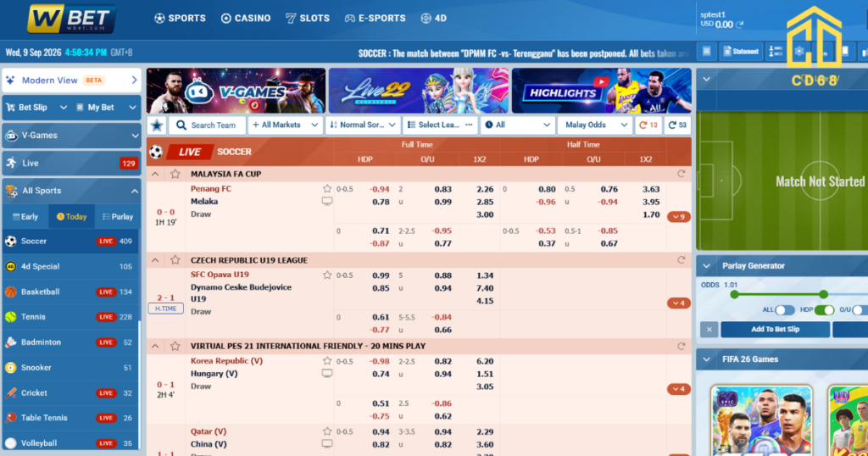The image size is (868, 456).
Task: Refresh the Malaysia FA Cup section
Action: pos(682,174)
